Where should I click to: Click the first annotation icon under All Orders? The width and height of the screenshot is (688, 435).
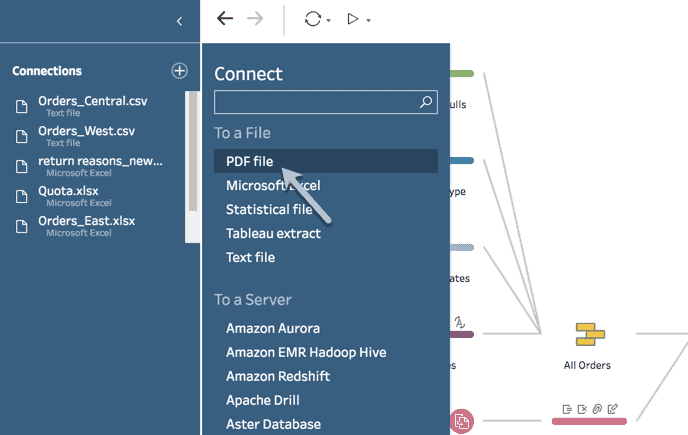[x=567, y=410]
